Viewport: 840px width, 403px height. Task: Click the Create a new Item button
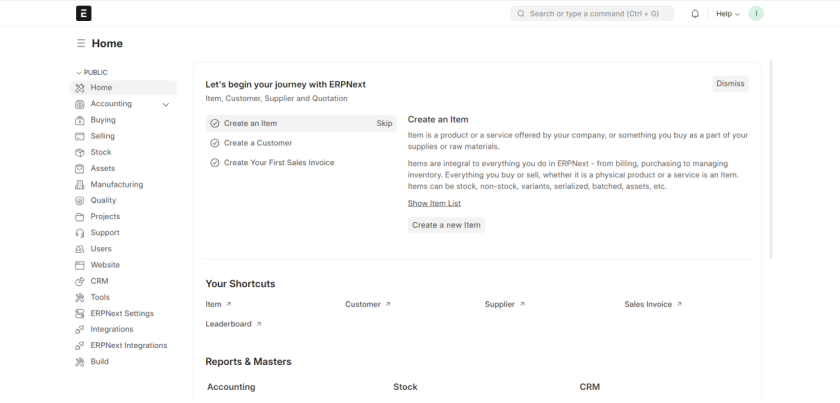[x=446, y=225]
